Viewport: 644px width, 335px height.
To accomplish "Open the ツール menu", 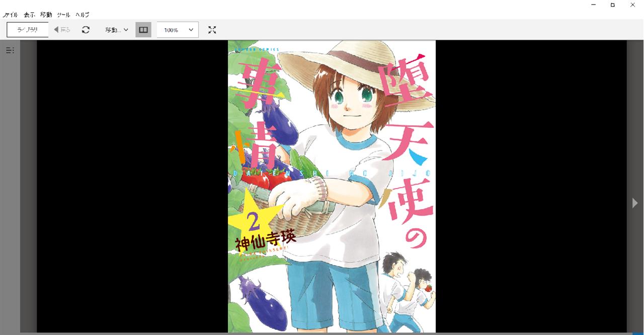I will 63,15.
